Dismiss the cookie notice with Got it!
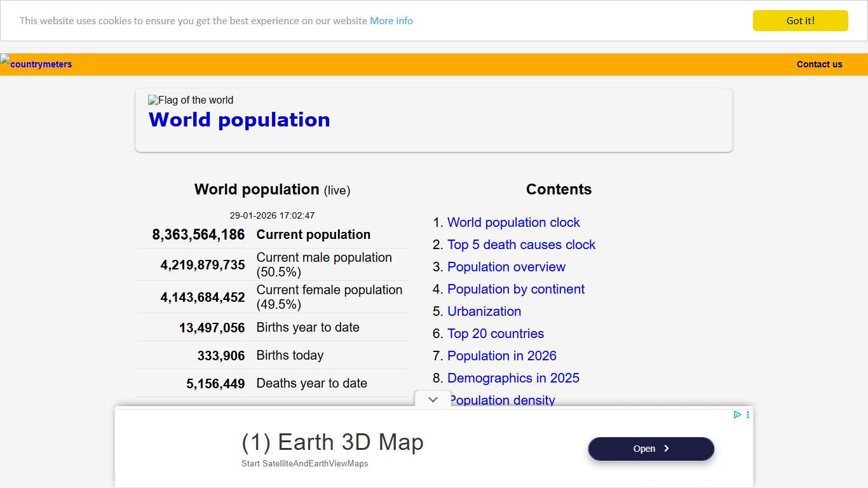 800,20
